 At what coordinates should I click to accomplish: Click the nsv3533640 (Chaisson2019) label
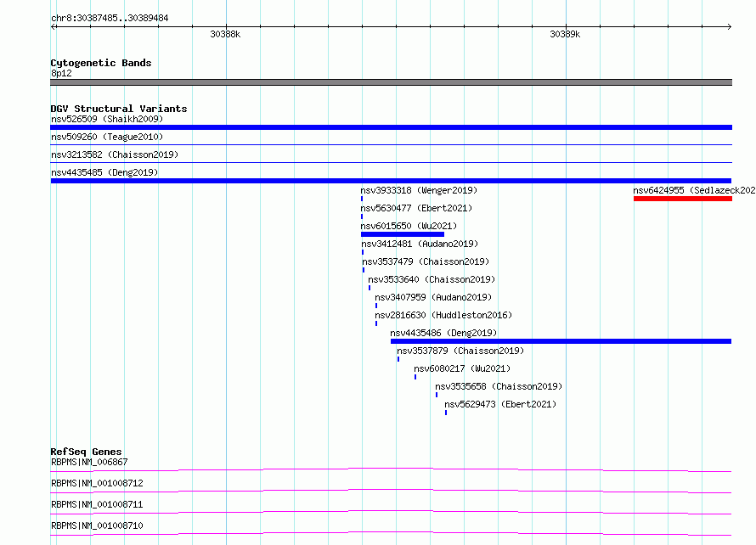point(432,279)
